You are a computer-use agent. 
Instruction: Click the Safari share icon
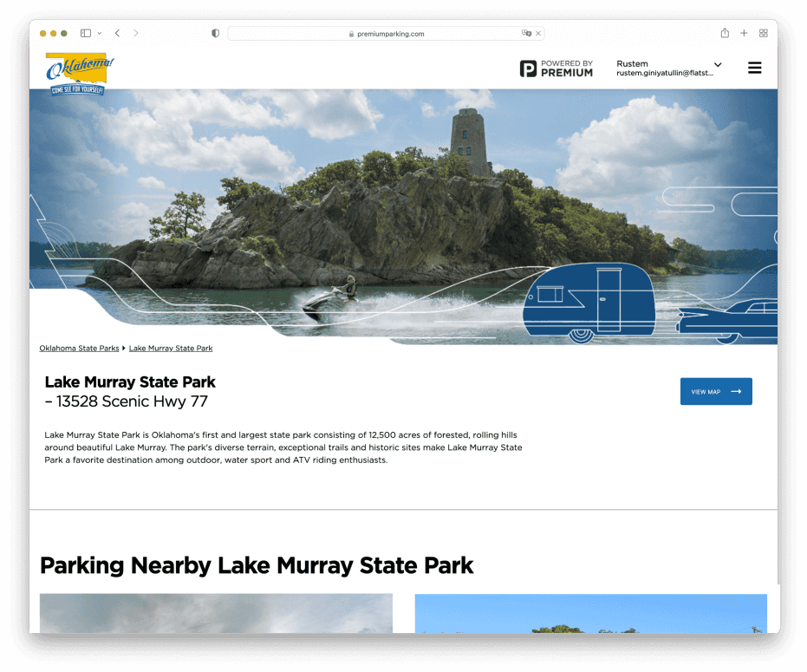[725, 33]
